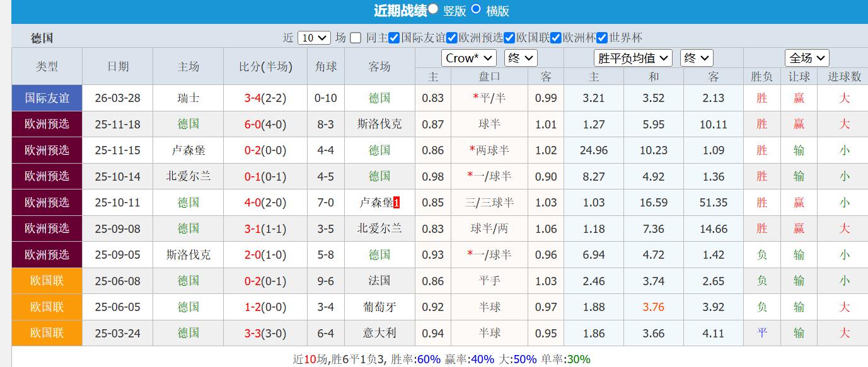Image resolution: width=868 pixels, height=367 pixels.
Task: Uncheck the 欧洲预选 match filter
Action: pyautogui.click(x=451, y=38)
